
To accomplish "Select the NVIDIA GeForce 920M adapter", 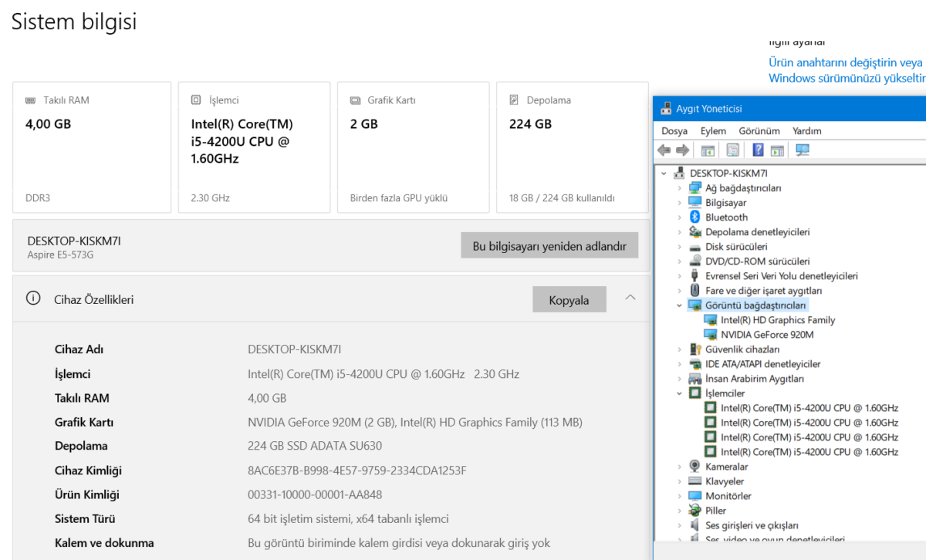I will pyautogui.click(x=767, y=335).
